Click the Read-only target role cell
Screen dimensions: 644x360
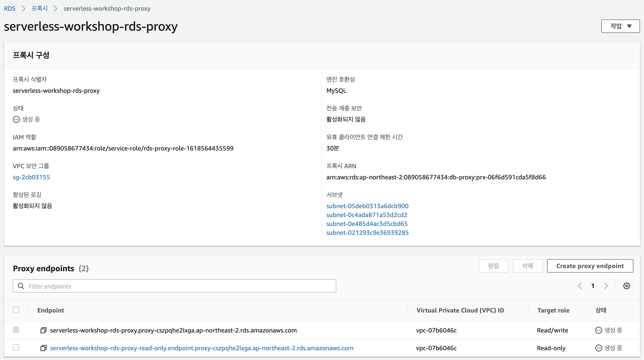tap(551, 348)
